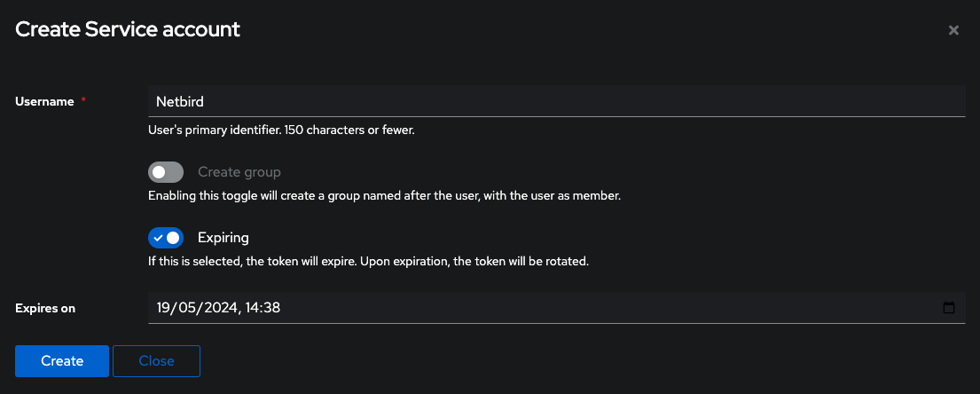
Task: Select the day value 19 in expiry date
Action: (x=163, y=308)
